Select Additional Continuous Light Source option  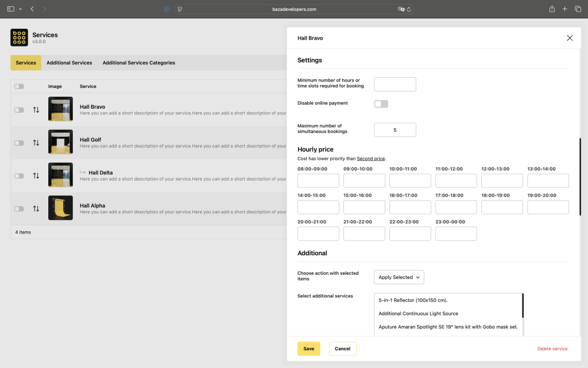tap(448, 313)
